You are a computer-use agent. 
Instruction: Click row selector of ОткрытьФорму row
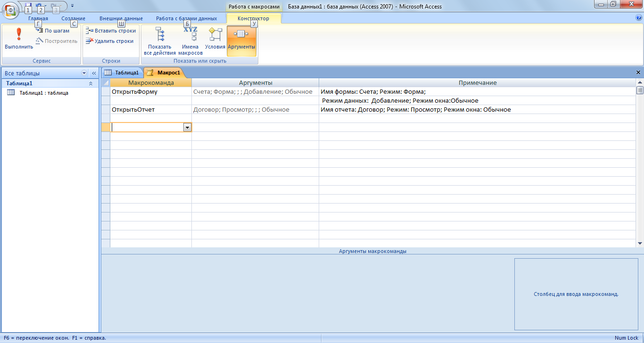[106, 92]
